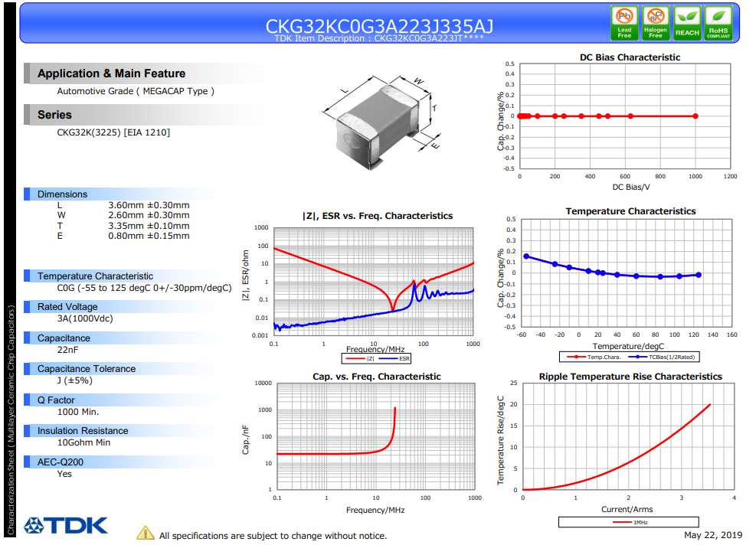Click the |Z|, ESR/ohm vertical axis label
Viewport: 756px width, 545px height.
click(245, 276)
